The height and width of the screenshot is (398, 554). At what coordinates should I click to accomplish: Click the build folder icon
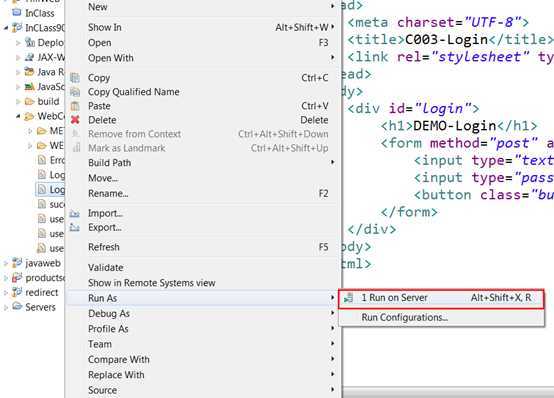(29, 101)
